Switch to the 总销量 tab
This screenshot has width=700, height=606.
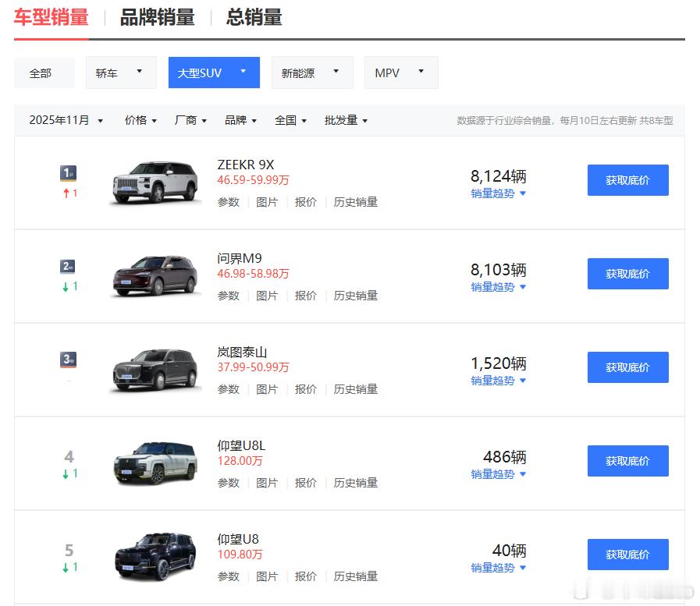click(254, 17)
